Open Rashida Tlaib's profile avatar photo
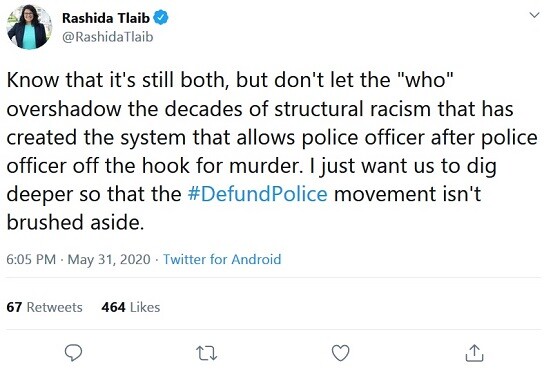553x372 pixels. [x=29, y=27]
